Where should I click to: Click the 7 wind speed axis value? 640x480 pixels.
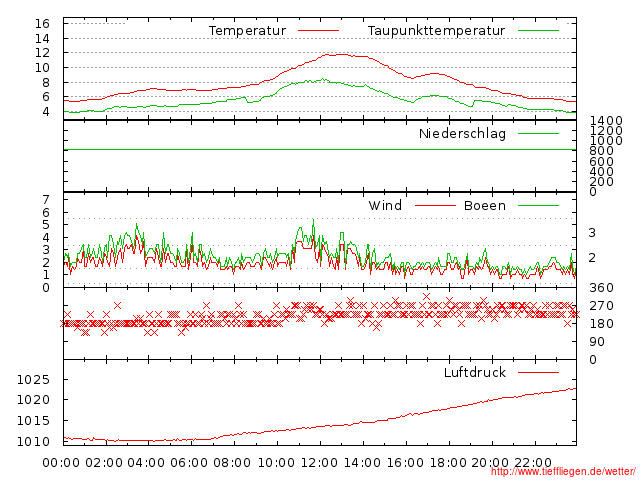[46, 200]
